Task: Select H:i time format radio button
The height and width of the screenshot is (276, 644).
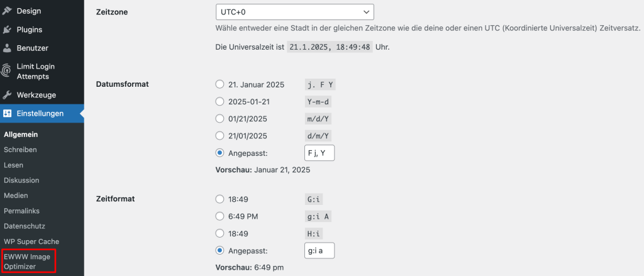Action: [219, 234]
